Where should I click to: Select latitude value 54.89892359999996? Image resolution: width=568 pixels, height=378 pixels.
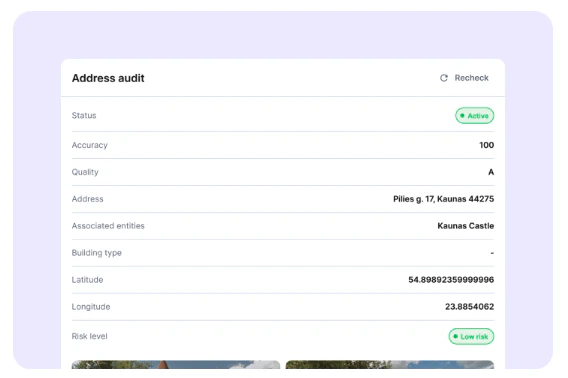451,279
